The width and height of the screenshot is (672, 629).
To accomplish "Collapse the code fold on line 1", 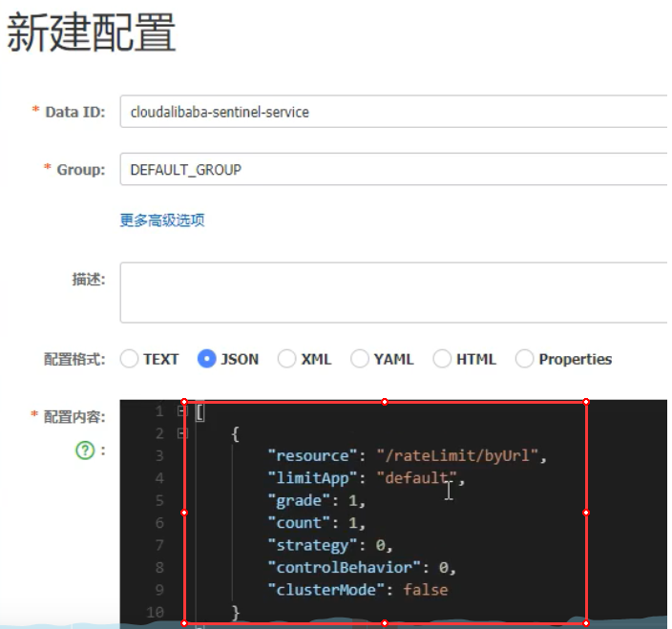I will pos(182,411).
